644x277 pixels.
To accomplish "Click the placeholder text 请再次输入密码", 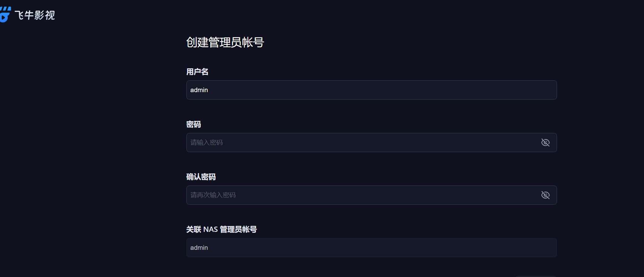I will [213, 195].
